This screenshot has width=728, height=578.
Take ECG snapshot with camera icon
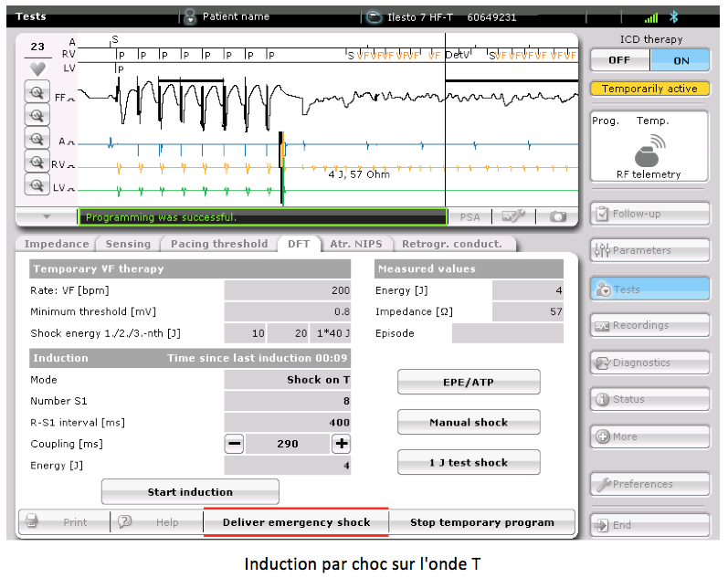click(557, 216)
